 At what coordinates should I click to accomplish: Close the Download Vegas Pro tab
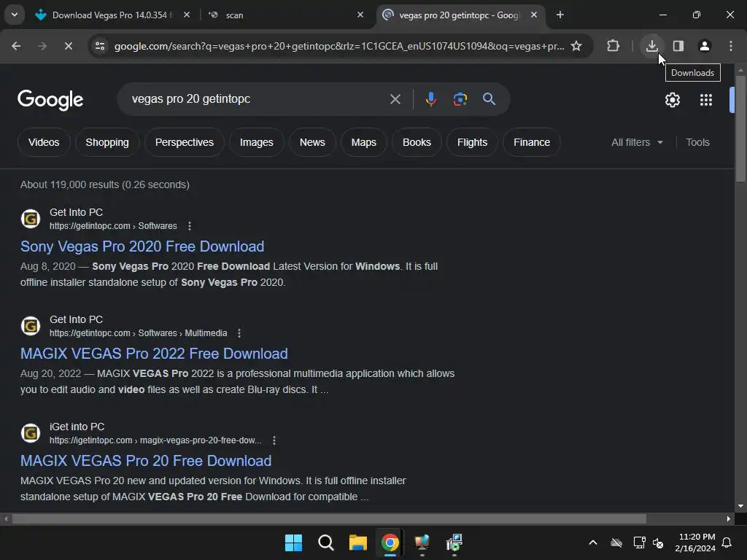187,15
